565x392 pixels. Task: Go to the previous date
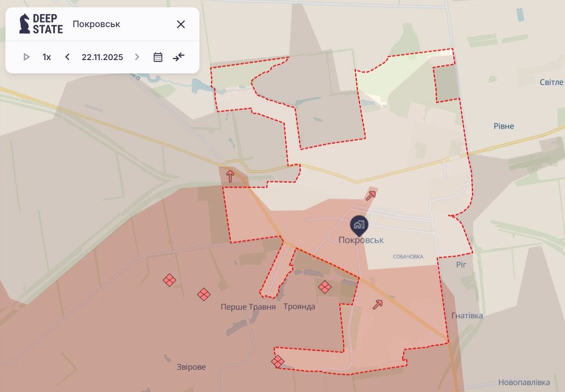coord(67,57)
